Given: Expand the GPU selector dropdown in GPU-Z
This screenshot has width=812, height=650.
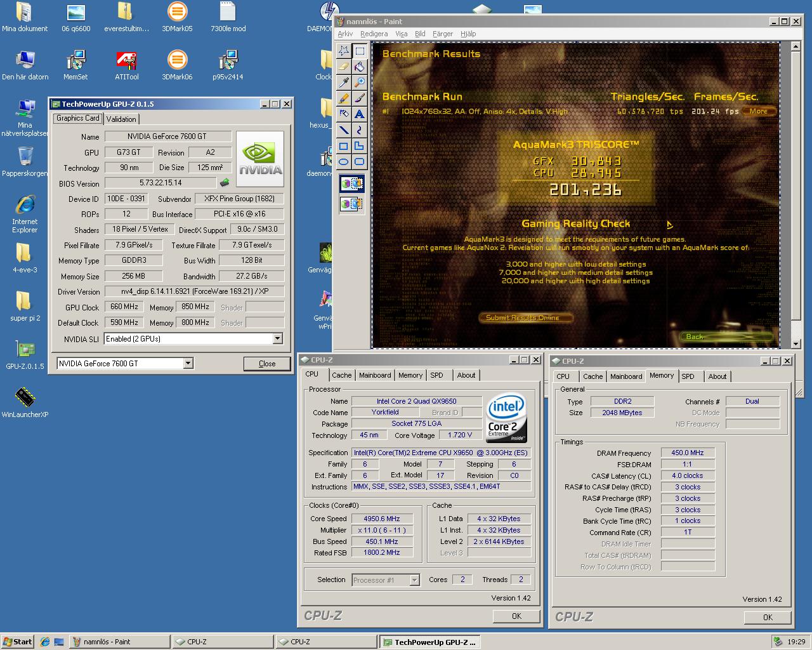Looking at the screenshot, I should (x=188, y=363).
